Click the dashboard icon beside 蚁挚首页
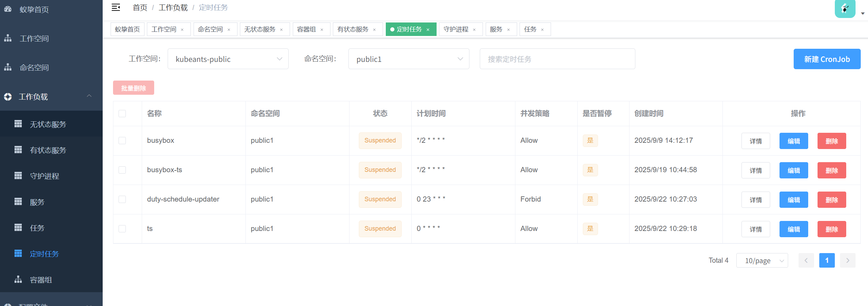The width and height of the screenshot is (868, 306). pyautogui.click(x=8, y=9)
